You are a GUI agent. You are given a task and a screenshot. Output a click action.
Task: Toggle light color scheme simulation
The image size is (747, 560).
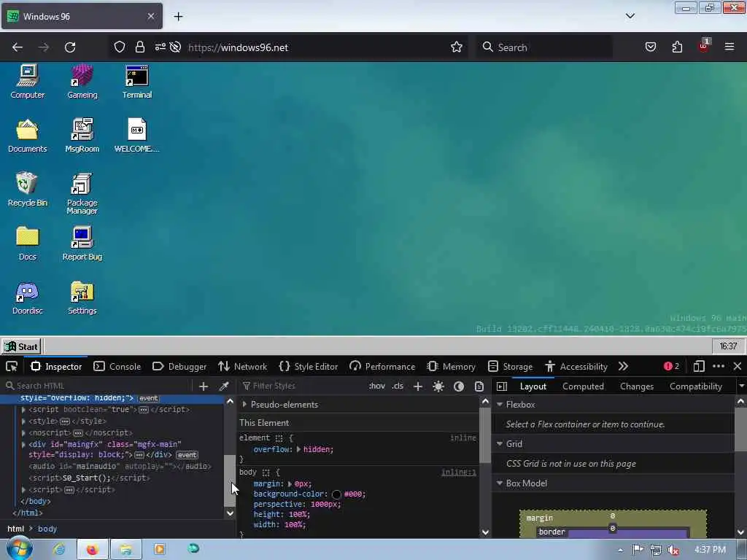point(438,386)
